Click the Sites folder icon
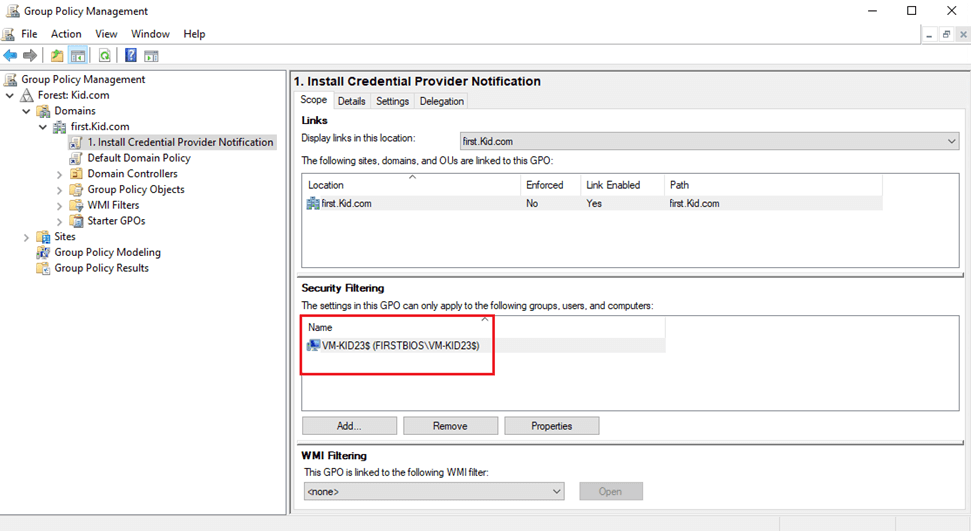Image resolution: width=971 pixels, height=531 pixels. tap(43, 237)
